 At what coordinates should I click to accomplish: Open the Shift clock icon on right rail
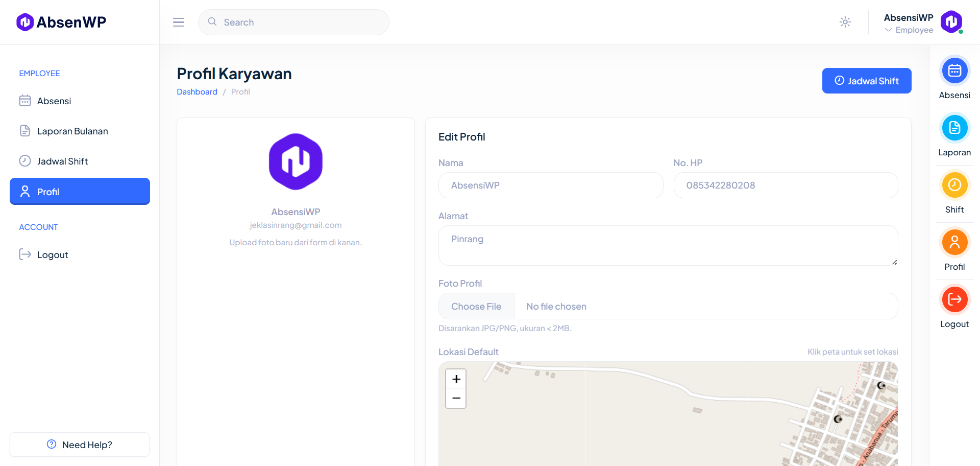[954, 185]
